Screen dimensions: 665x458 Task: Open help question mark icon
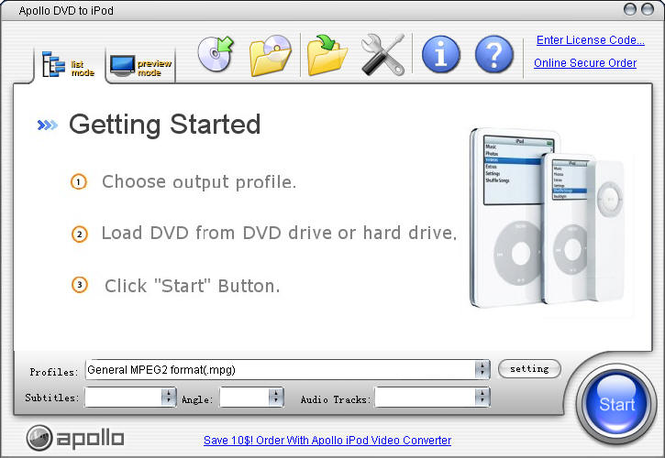pos(494,54)
